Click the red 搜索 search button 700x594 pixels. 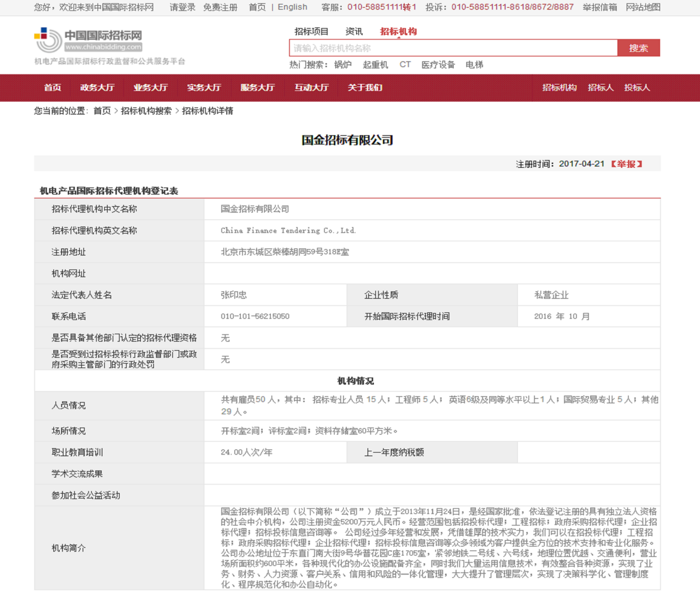(638, 48)
